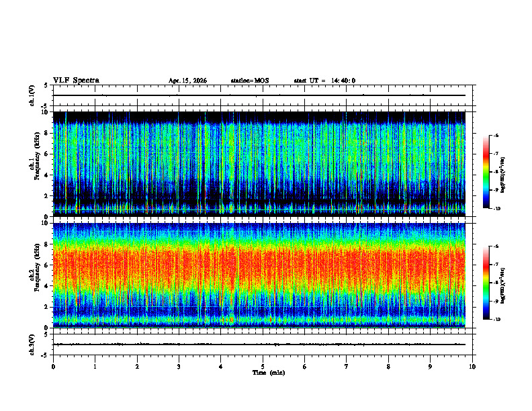Click the ch.2 frequency axis "2" kHz tick
The image size is (532, 411).
[x=46, y=307]
